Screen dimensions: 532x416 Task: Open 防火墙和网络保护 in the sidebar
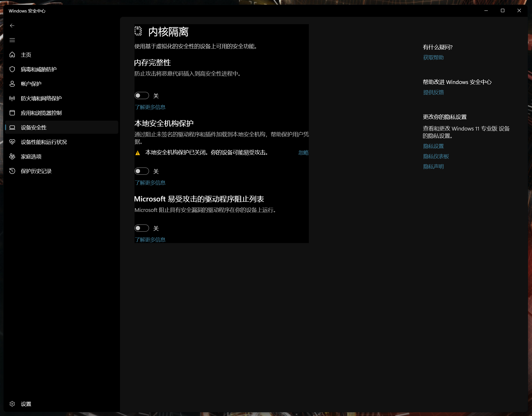pyautogui.click(x=62, y=98)
